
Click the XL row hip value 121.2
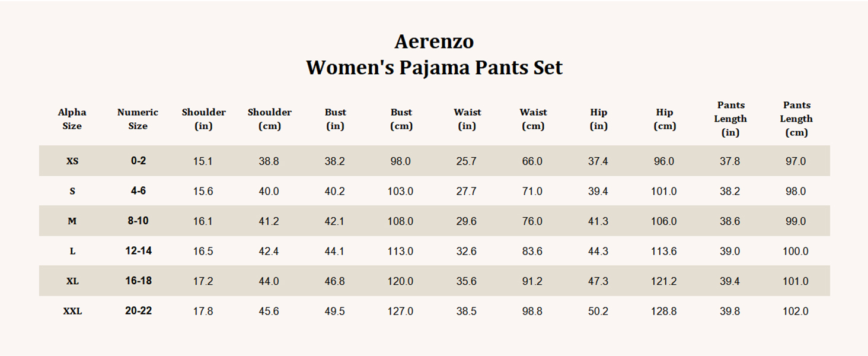click(x=664, y=281)
